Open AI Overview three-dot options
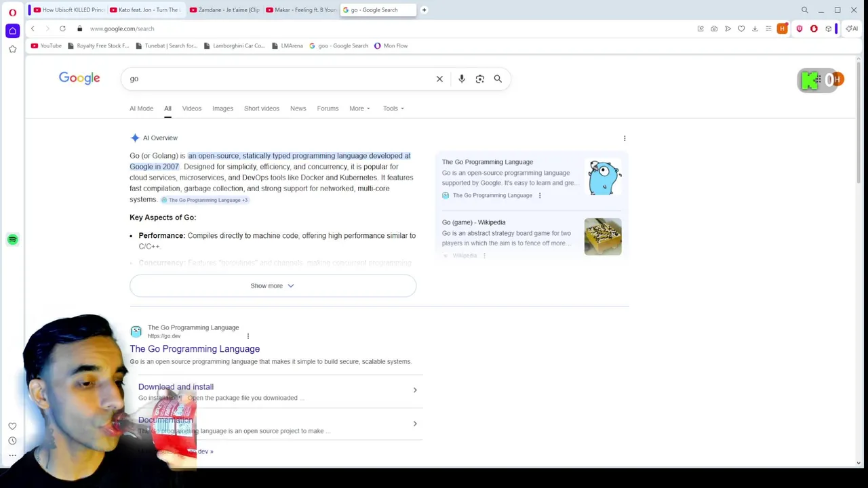 pos(625,138)
